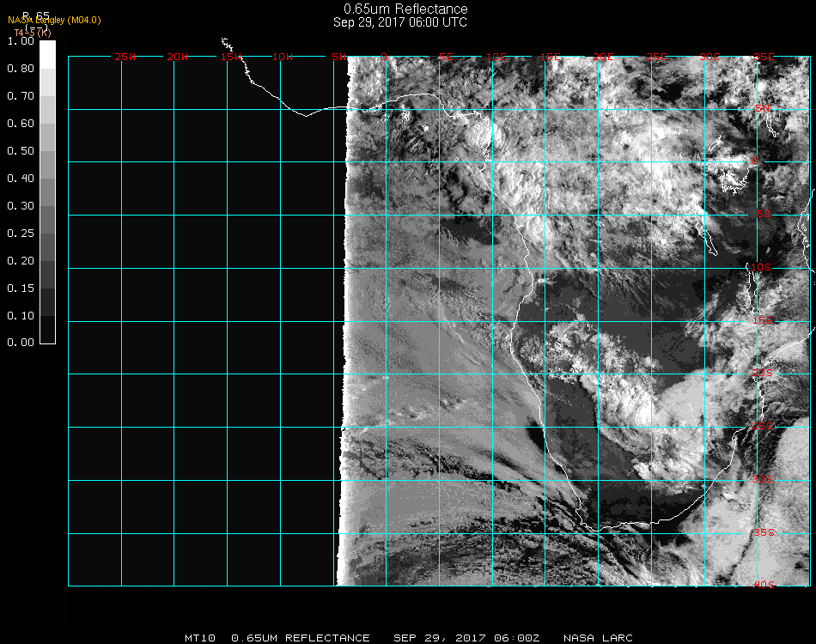
Task: Select the 10S latitude label
Action: 761,267
